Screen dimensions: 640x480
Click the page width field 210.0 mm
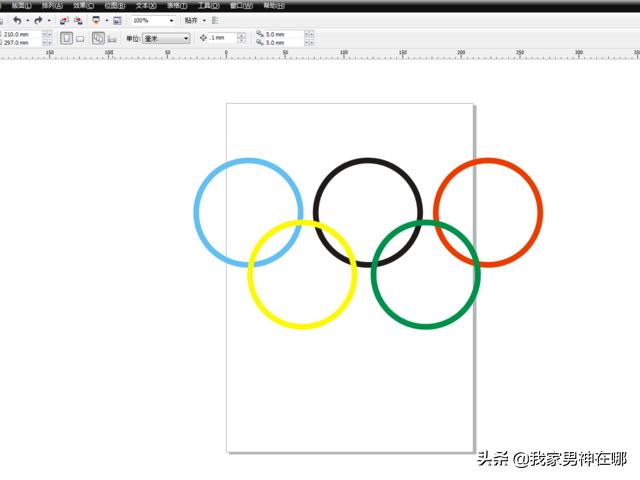point(22,34)
